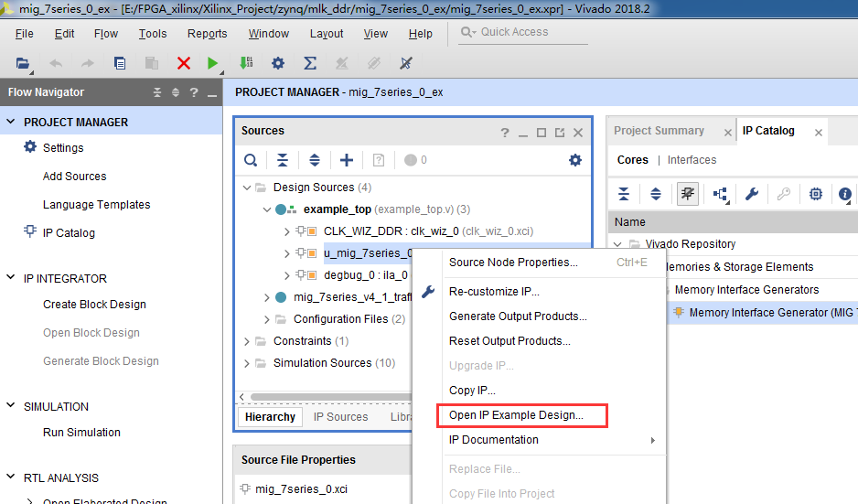Open Flow Navigator help question mark
Image resolution: width=858 pixels, height=504 pixels.
194,92
